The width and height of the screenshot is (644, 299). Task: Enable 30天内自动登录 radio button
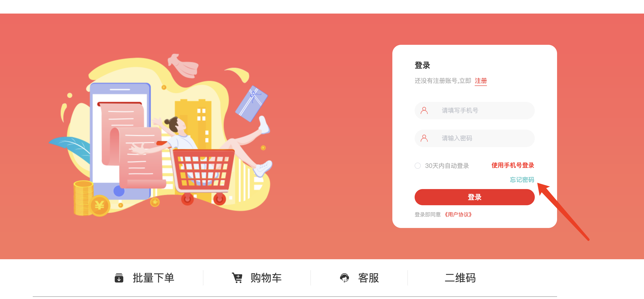point(417,166)
